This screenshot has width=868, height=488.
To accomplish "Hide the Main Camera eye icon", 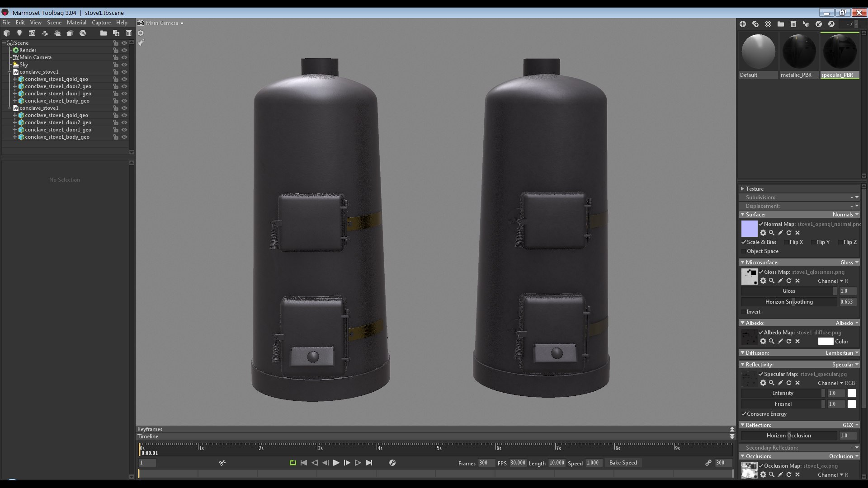I will click(124, 57).
